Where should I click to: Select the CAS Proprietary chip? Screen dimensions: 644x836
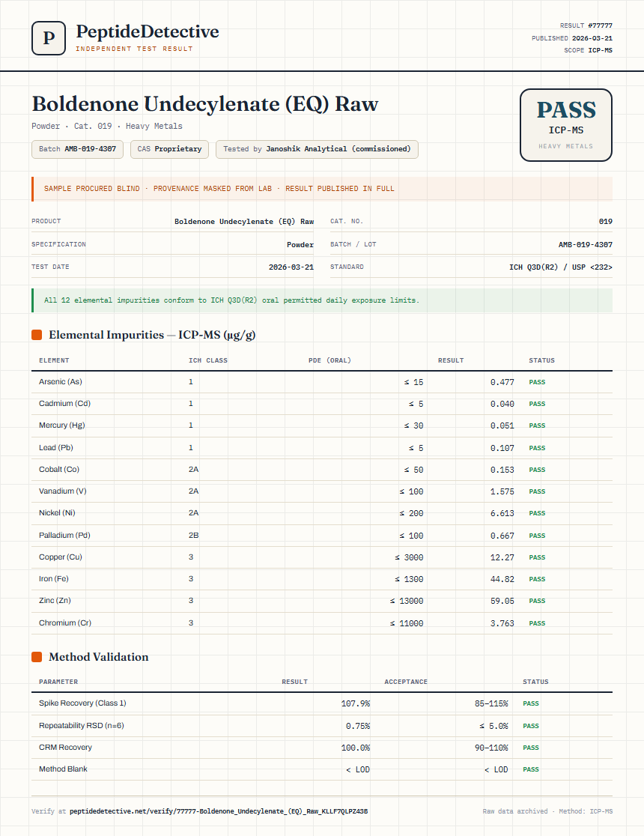pos(169,149)
